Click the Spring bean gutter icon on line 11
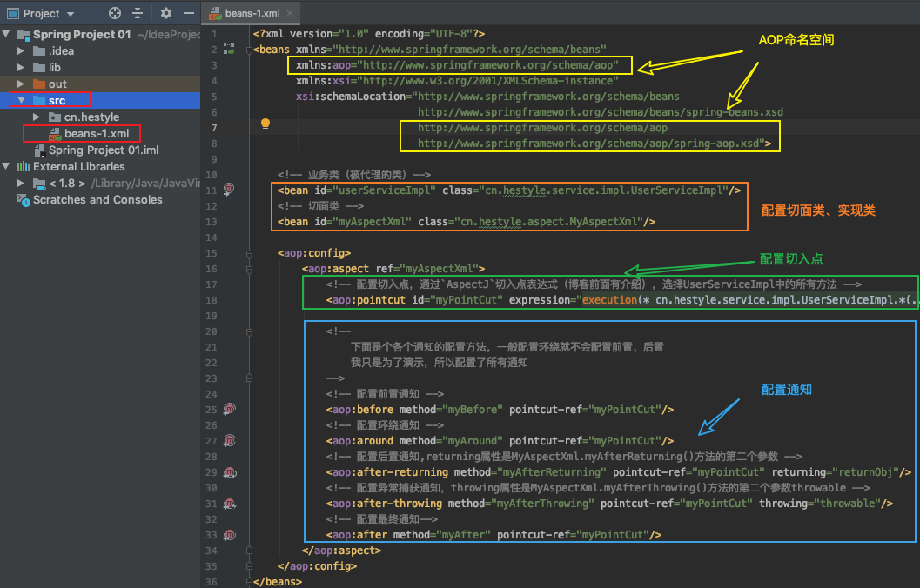Screen dimensions: 920x588 point(228,190)
